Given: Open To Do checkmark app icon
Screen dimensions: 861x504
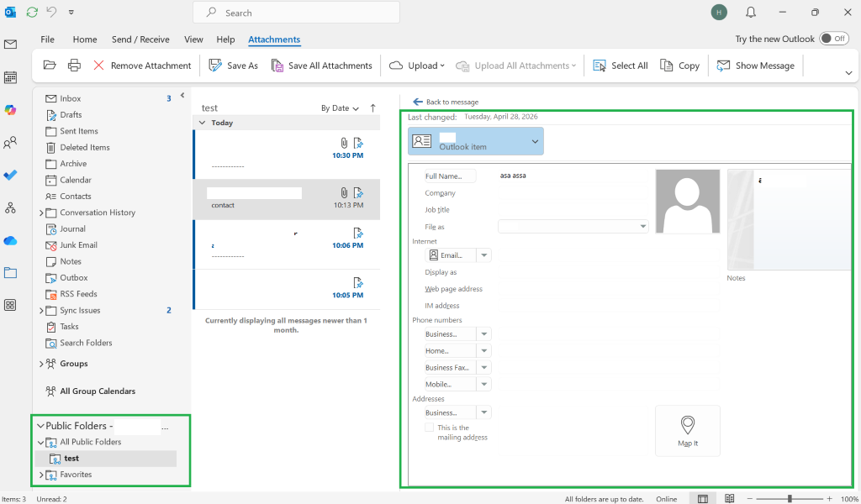Looking at the screenshot, I should (x=10, y=175).
